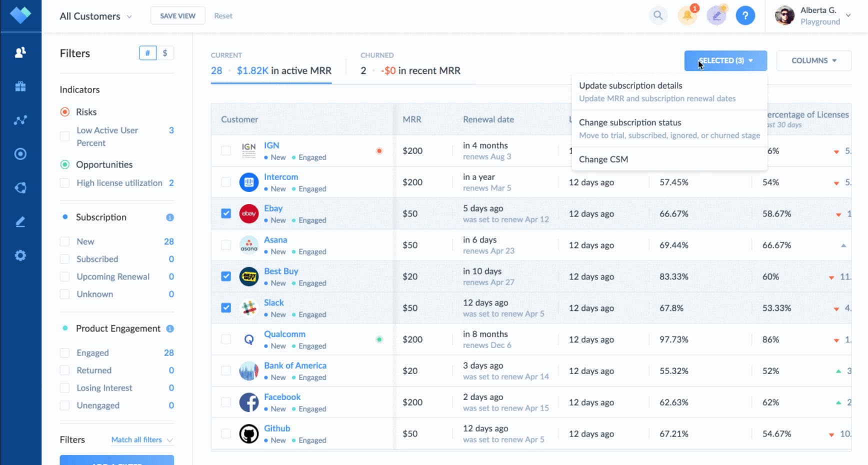Check the High license utilization filter

tap(64, 183)
